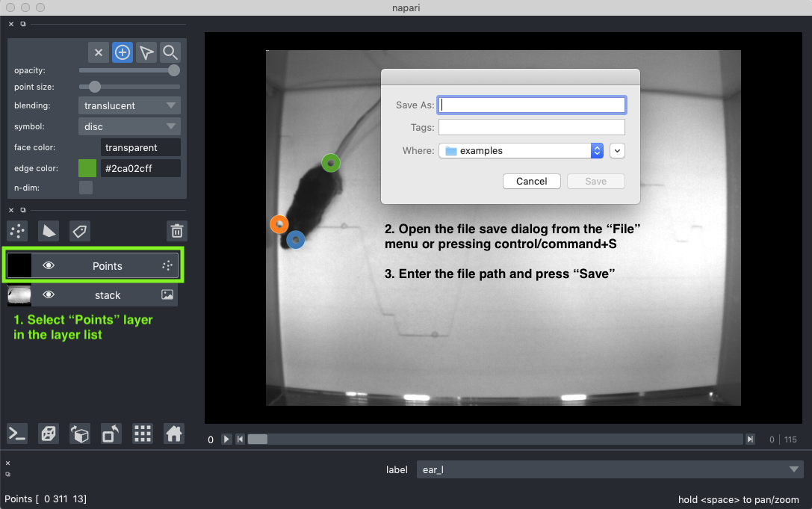Activate the select points tool

click(x=146, y=52)
